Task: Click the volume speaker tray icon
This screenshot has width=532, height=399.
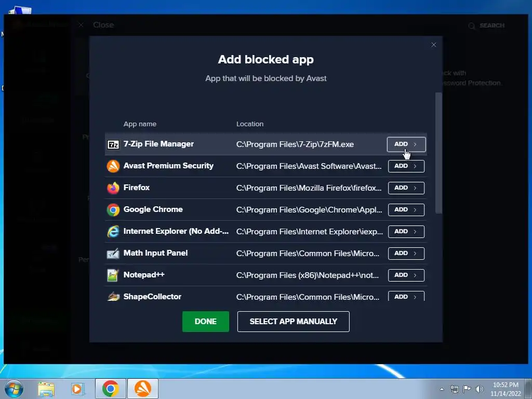Action: (x=479, y=389)
